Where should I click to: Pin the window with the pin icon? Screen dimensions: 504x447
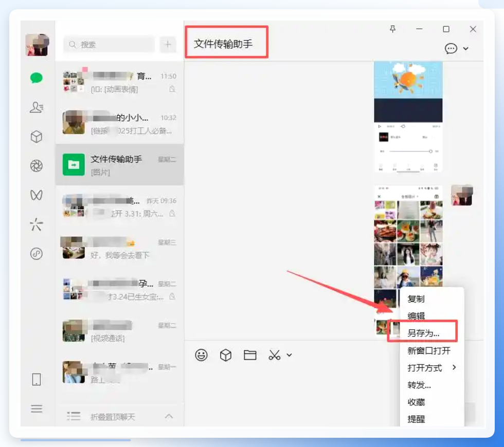pyautogui.click(x=392, y=29)
